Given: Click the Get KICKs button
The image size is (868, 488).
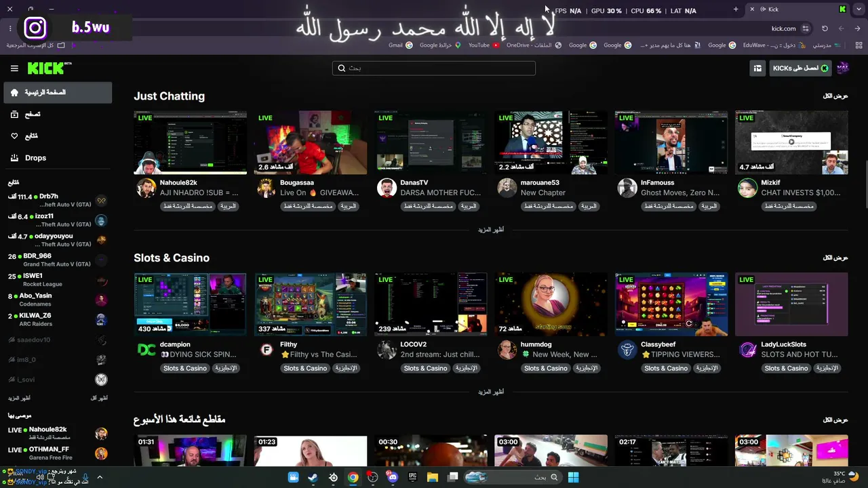Looking at the screenshot, I should click(x=800, y=68).
